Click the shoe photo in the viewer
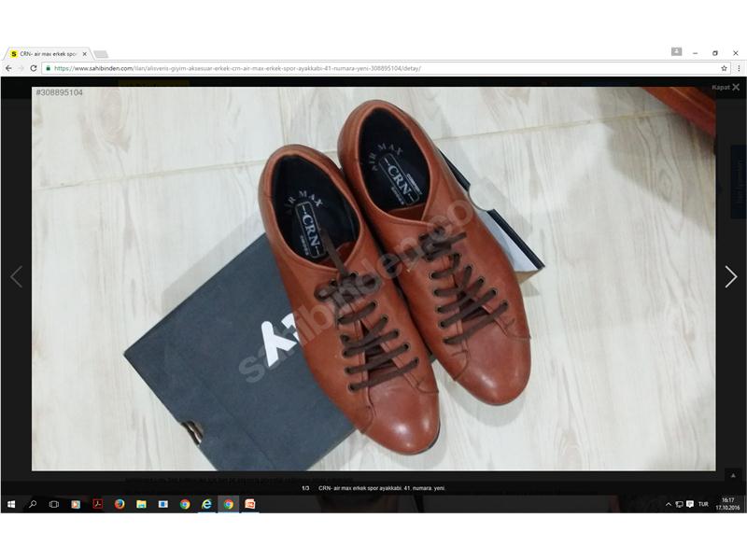Viewport: 747px width, 560px height. [373, 280]
